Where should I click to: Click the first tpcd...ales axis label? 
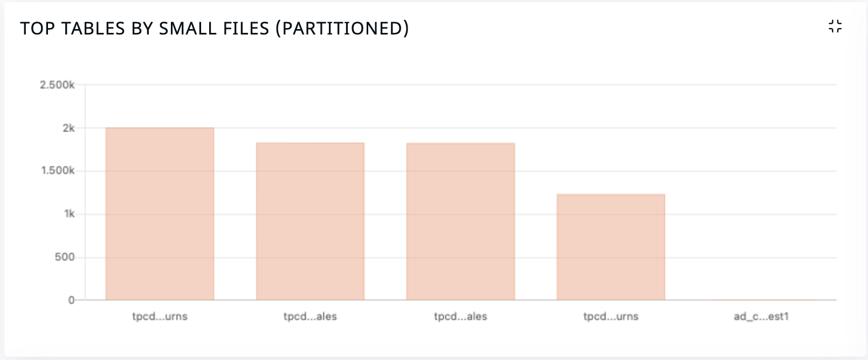pos(310,316)
